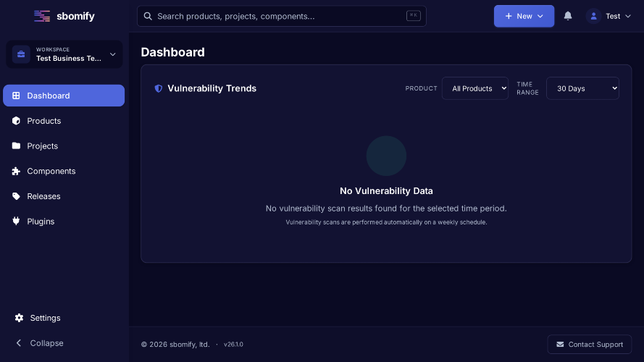The height and width of the screenshot is (362, 644).
Task: Collapse the sidebar
Action: click(x=64, y=343)
